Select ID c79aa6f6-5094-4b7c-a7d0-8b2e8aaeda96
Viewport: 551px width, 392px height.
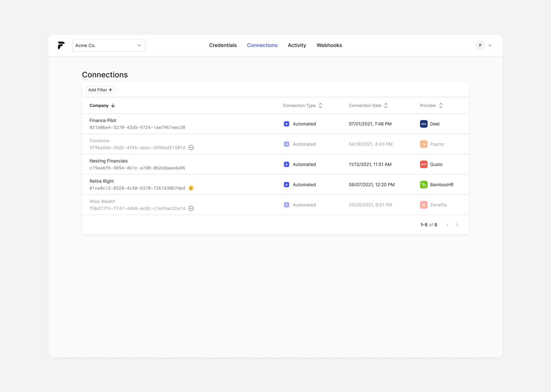(137, 168)
